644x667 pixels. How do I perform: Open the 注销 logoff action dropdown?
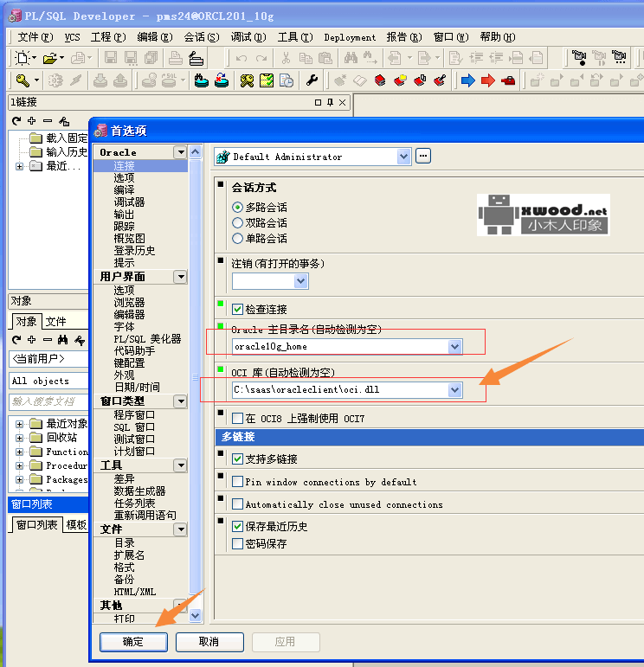[x=300, y=281]
